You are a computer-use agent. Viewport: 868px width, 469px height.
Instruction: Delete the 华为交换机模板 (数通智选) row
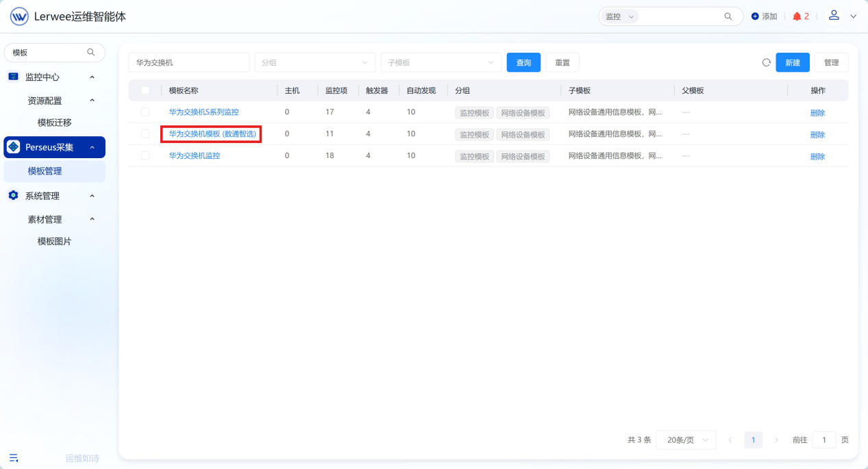coord(818,135)
